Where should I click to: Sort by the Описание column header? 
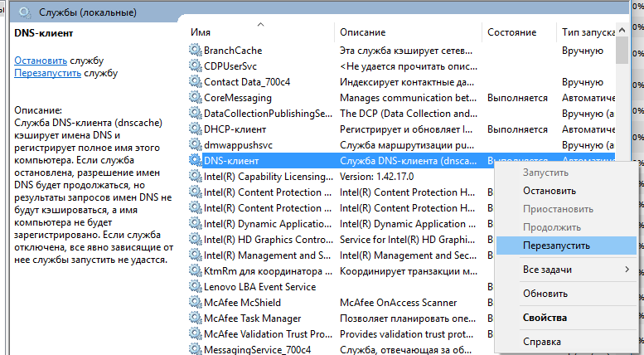pos(363,32)
